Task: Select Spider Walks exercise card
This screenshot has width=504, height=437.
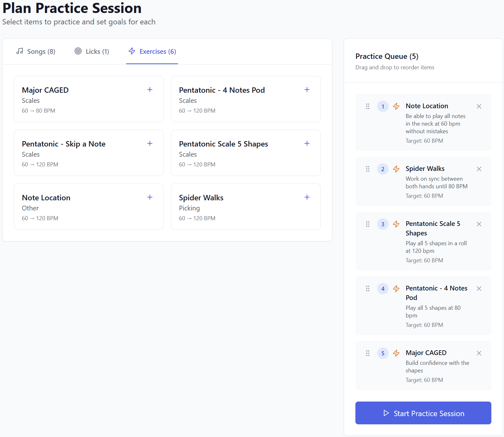Action: [246, 207]
